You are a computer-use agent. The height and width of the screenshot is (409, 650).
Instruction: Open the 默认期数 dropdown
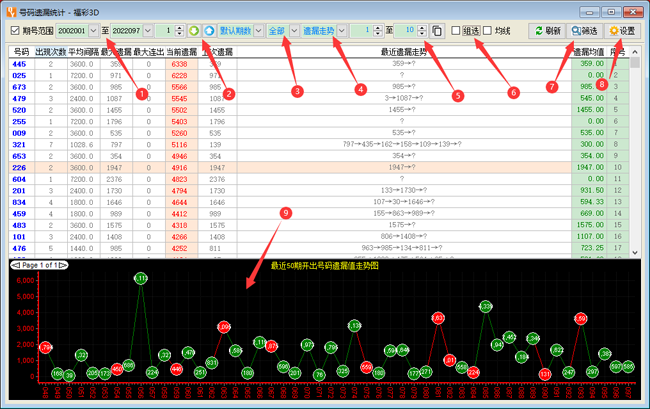point(259,31)
